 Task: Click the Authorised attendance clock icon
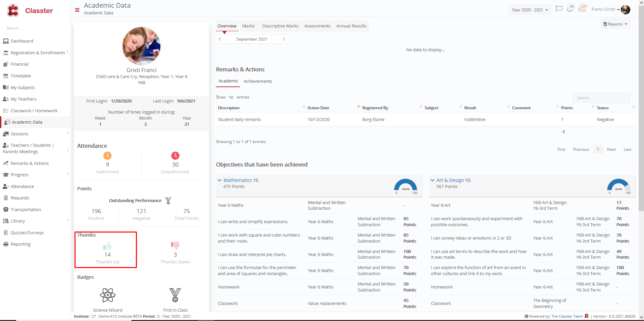click(x=107, y=155)
